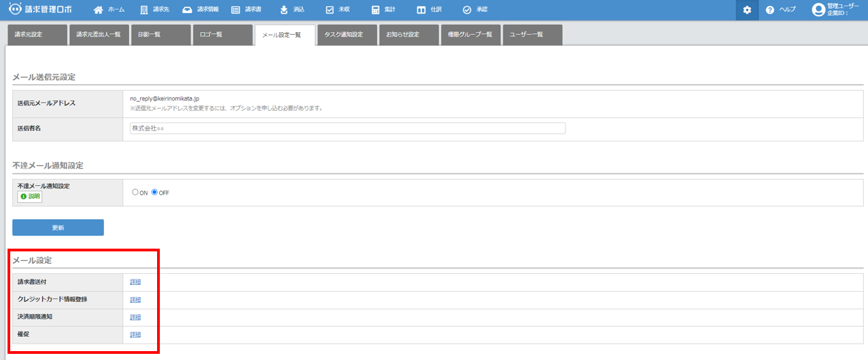Click the 管理ユーザー profile avatar icon
The height and width of the screenshot is (360, 868).
818,10
